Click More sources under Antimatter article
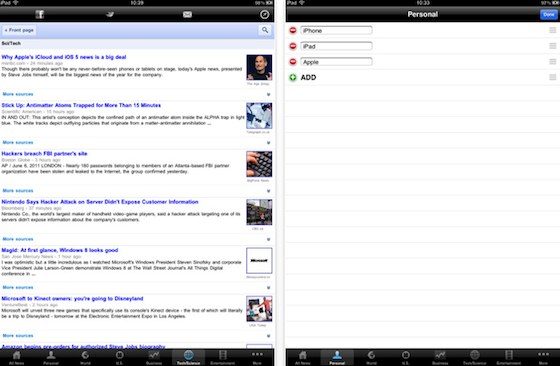Viewport: 560px width, 366px height. 18,142
